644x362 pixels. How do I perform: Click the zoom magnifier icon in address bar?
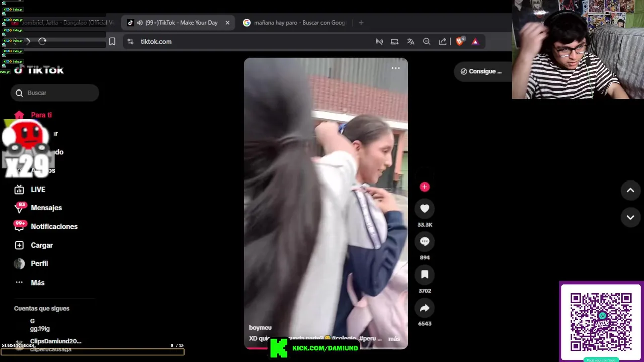click(427, 42)
